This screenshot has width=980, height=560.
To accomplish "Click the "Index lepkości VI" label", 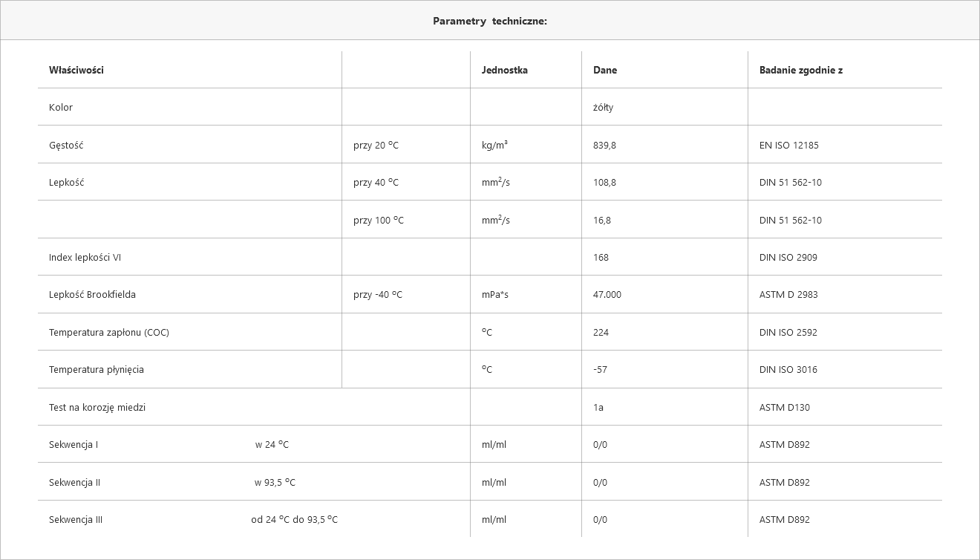I will [85, 257].
